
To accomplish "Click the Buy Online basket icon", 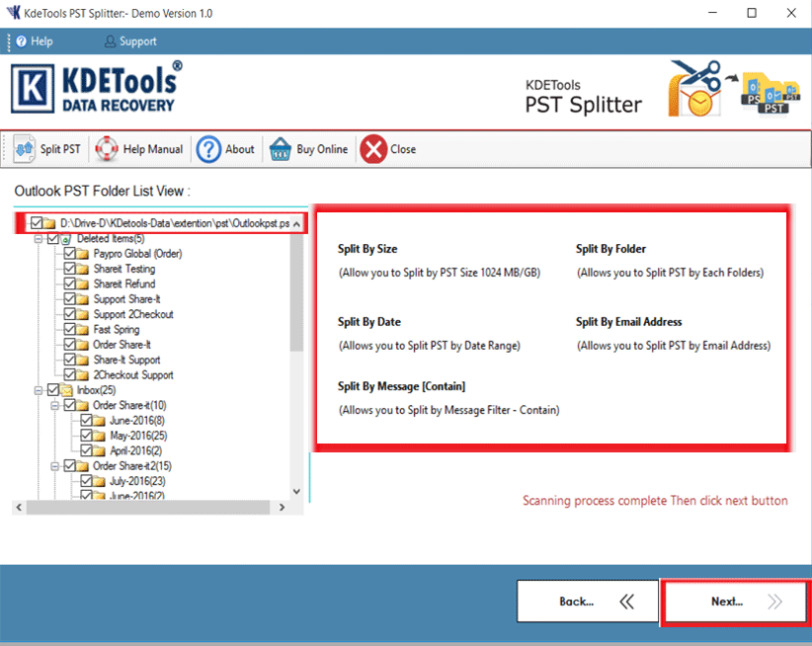I will point(281,149).
